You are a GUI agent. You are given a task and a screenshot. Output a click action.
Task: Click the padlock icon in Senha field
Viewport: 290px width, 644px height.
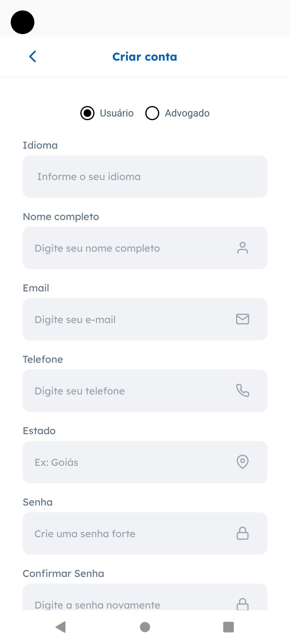[242, 533]
